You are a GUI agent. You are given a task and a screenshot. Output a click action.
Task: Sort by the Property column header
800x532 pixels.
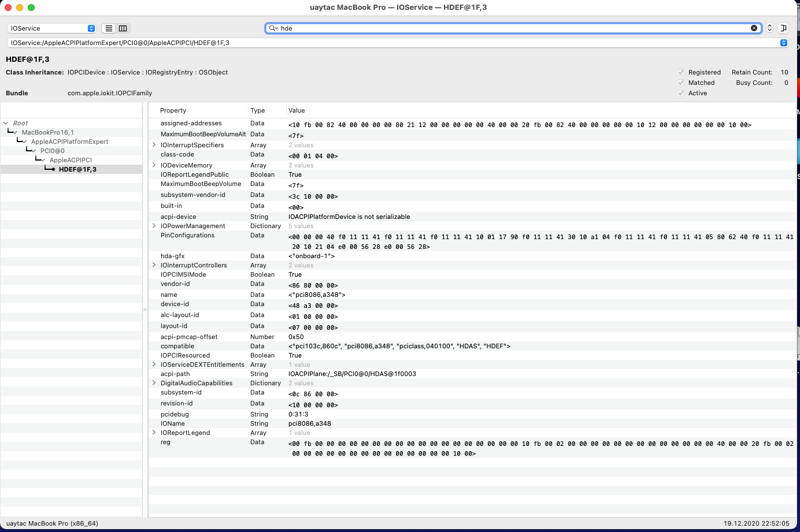coord(173,110)
